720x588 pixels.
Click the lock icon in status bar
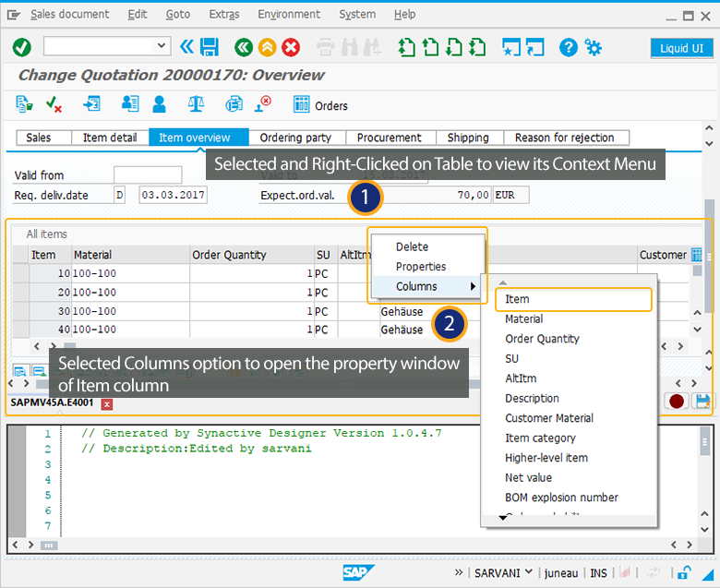pyautogui.click(x=684, y=573)
